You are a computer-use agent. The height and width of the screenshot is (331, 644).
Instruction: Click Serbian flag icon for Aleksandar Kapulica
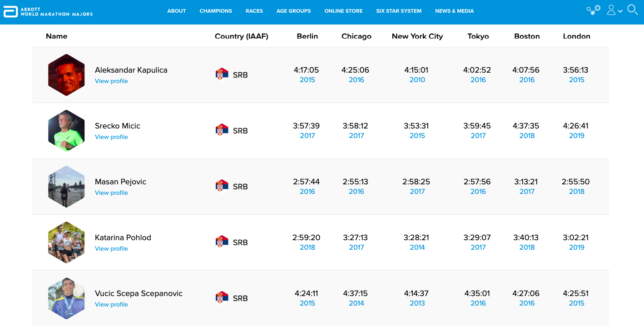222,74
